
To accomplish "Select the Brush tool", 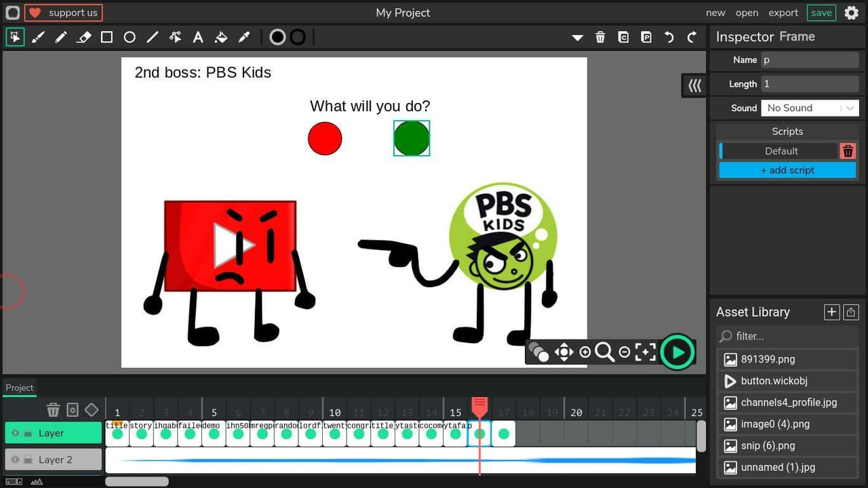I will pos(38,37).
